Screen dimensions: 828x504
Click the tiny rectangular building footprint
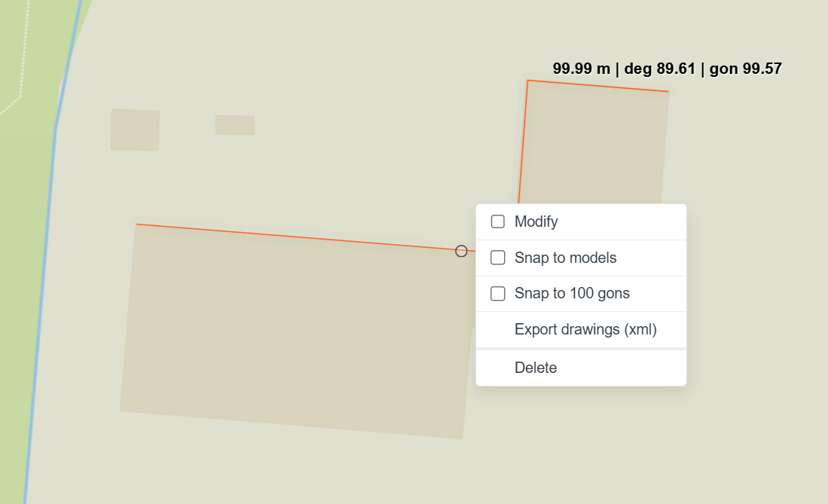tap(235, 125)
